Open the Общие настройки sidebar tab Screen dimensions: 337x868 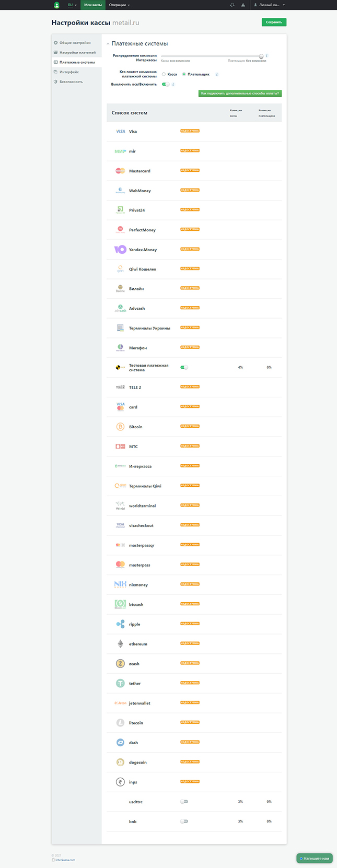[75, 43]
